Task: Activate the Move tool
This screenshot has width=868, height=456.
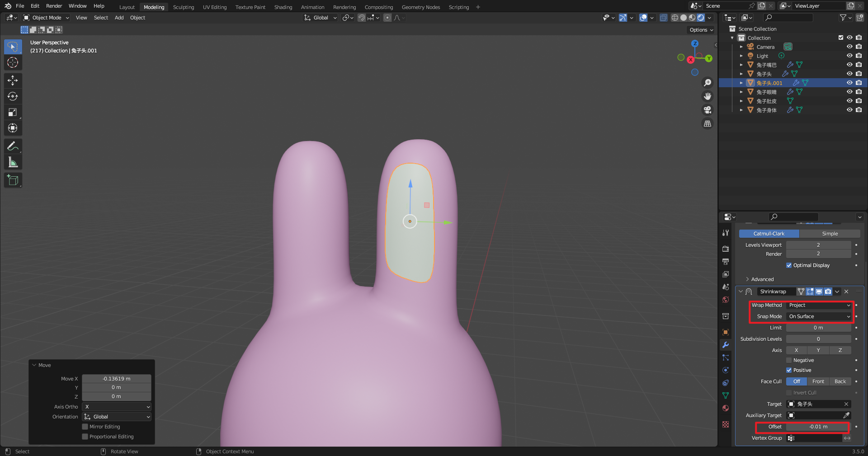Action: (13, 80)
